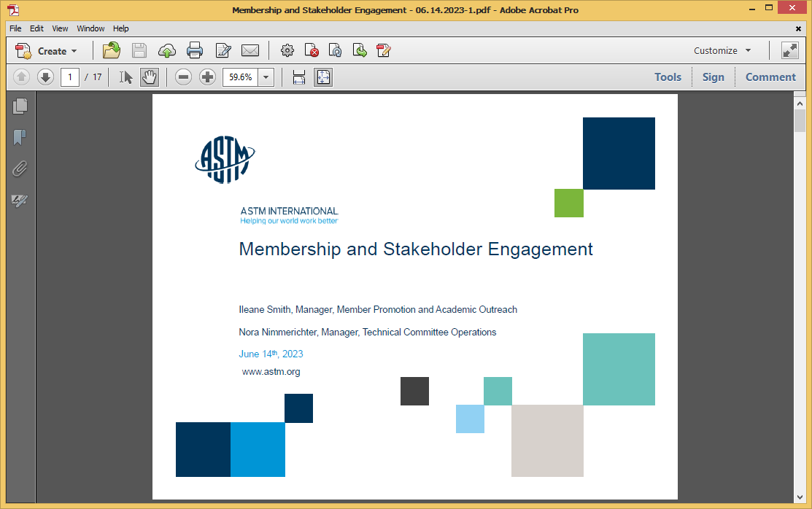Show the Bookmarks panel
This screenshot has height=509, width=812.
20,138
